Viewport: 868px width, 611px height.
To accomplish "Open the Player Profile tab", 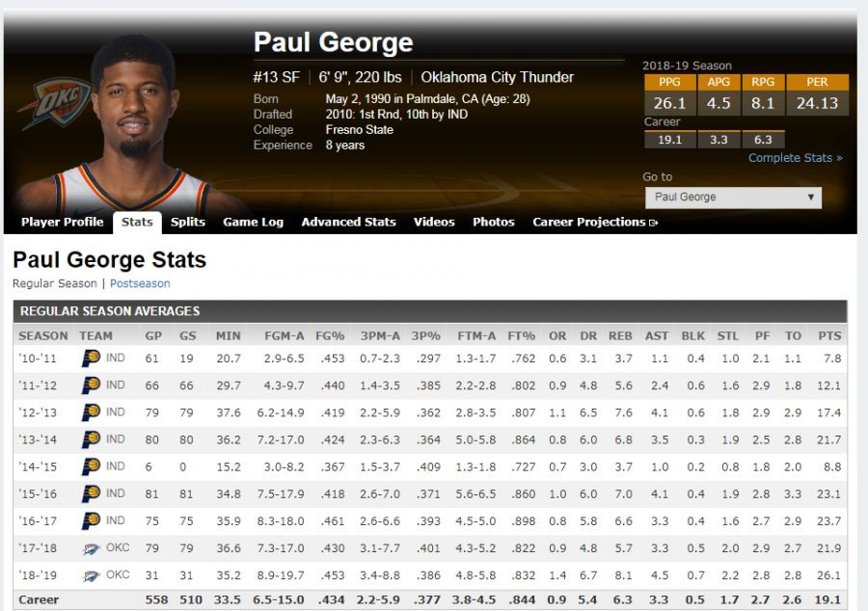I will tap(63, 222).
